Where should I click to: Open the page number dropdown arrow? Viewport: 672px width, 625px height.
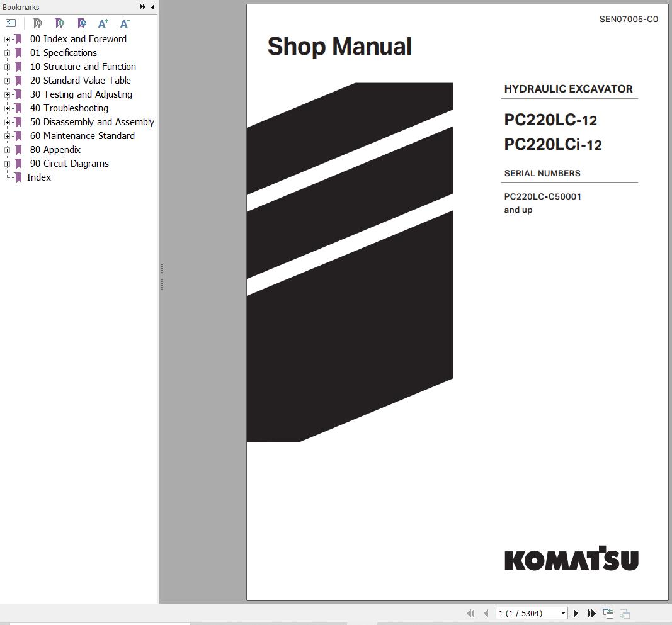coord(563,614)
